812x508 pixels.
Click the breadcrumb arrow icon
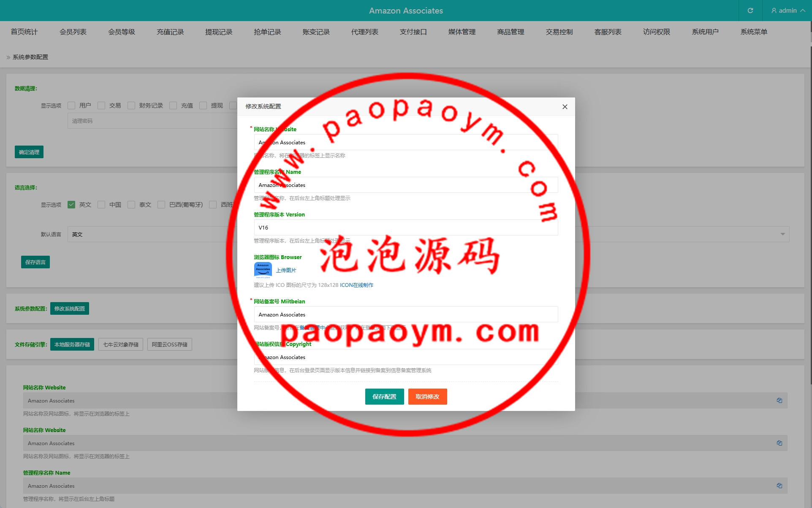coord(8,57)
